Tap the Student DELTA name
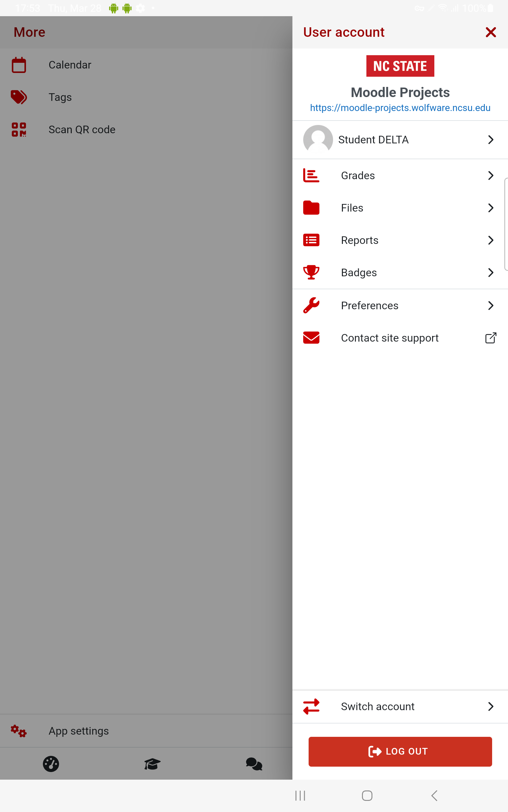Image resolution: width=508 pixels, height=812 pixels. (x=373, y=140)
